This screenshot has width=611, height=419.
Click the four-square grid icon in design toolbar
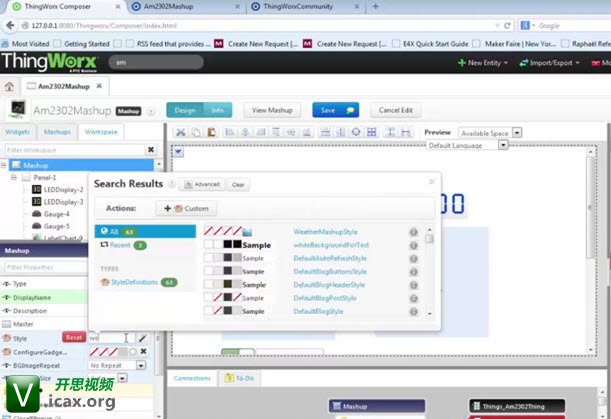point(371,132)
